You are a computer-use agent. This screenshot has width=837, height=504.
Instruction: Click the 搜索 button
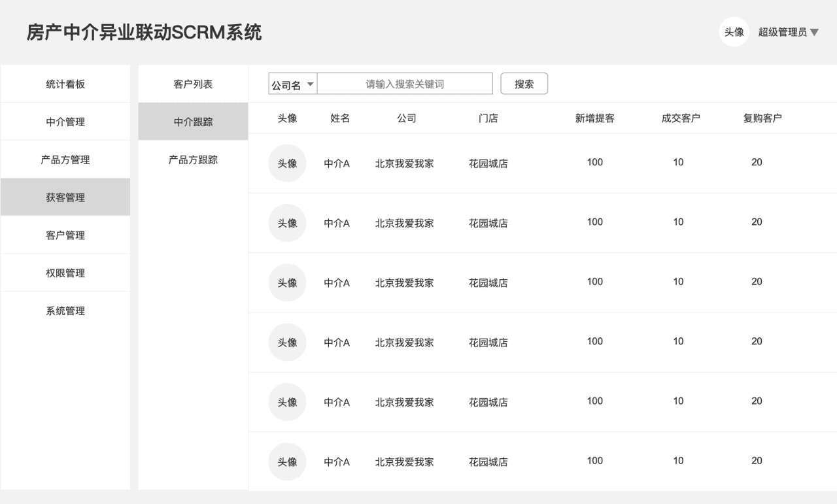pos(524,84)
